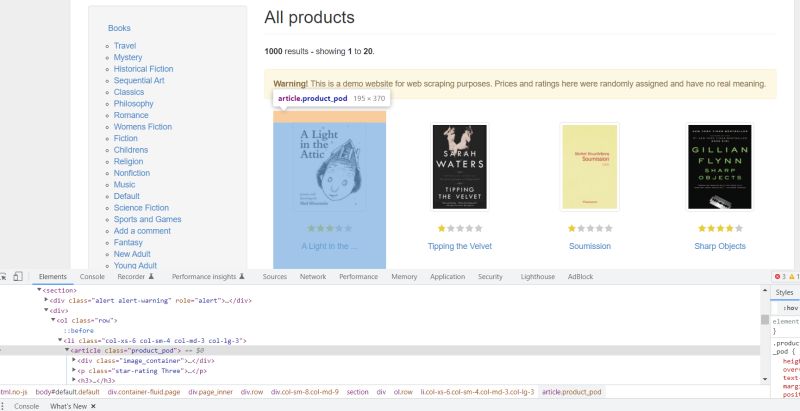Switch to the Console tab in DevTools

coord(92,276)
